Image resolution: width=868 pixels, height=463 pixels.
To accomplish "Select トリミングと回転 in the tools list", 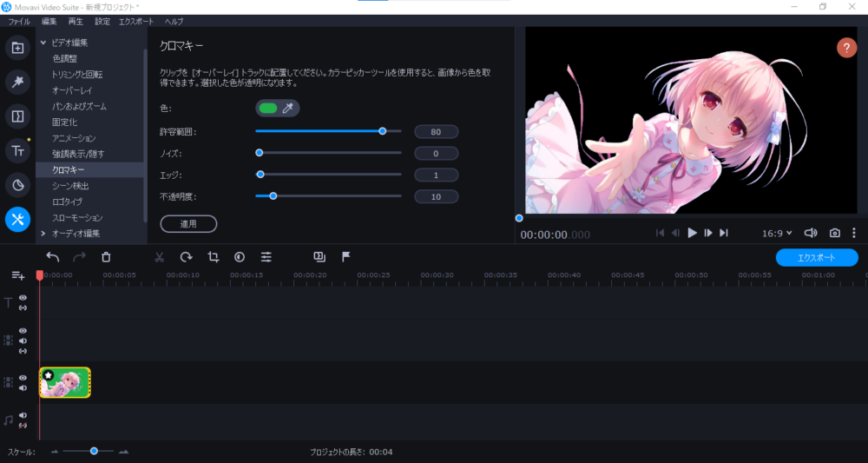I will 77,74.
